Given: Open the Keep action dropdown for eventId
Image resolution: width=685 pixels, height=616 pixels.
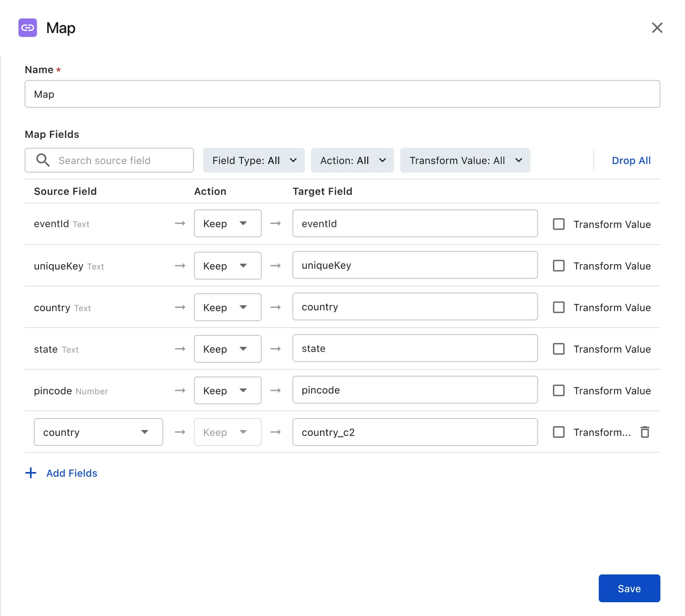Looking at the screenshot, I should 228,223.
